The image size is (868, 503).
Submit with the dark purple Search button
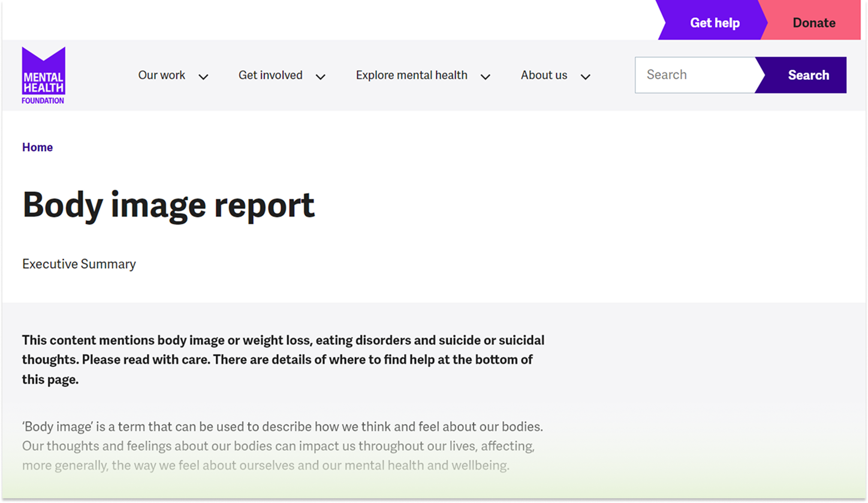[x=806, y=75]
